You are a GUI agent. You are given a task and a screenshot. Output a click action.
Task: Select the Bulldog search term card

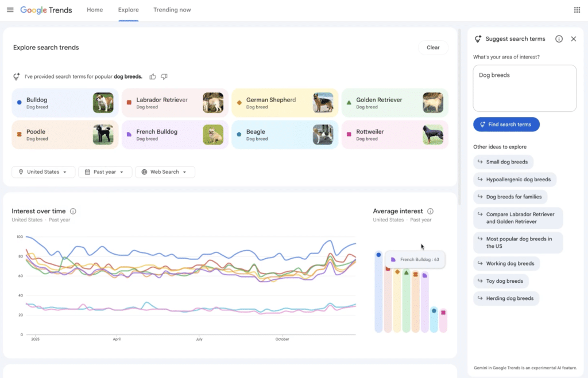point(52,103)
